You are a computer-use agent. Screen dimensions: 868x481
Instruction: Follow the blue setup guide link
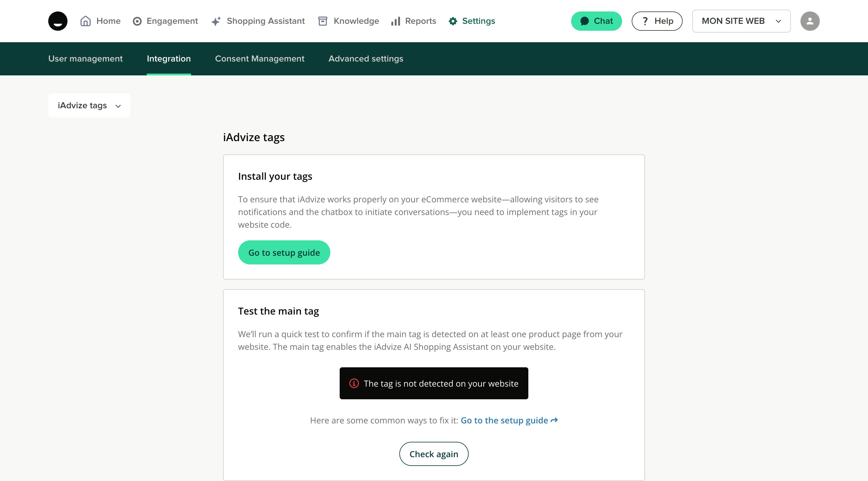tap(509, 420)
